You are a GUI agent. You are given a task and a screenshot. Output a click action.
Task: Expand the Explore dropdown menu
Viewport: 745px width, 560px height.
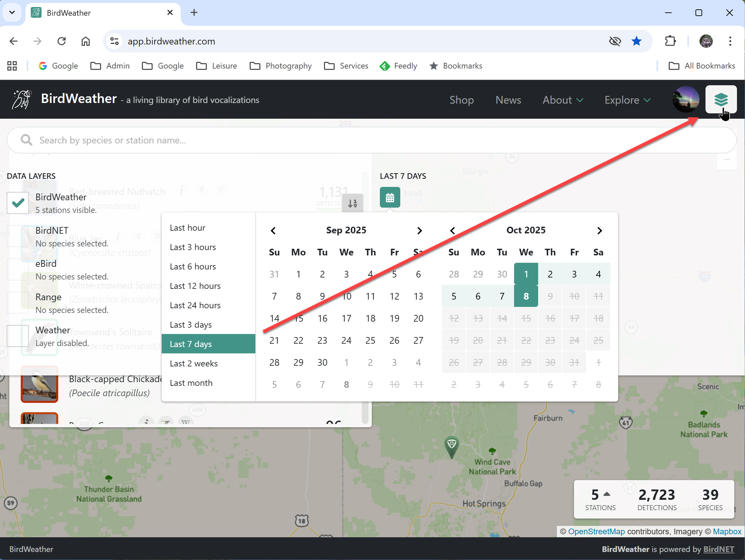[x=627, y=100]
